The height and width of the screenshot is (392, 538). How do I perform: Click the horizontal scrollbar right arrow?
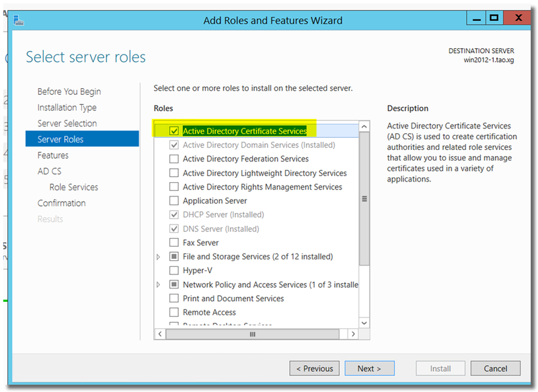tap(353, 334)
